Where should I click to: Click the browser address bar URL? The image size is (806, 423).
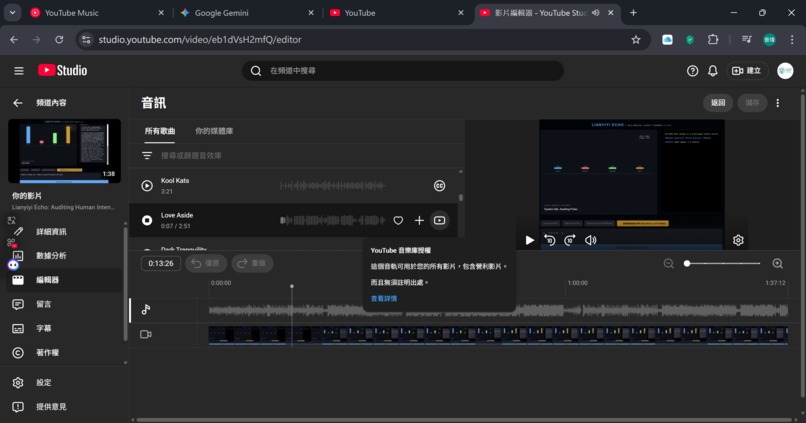[x=200, y=40]
